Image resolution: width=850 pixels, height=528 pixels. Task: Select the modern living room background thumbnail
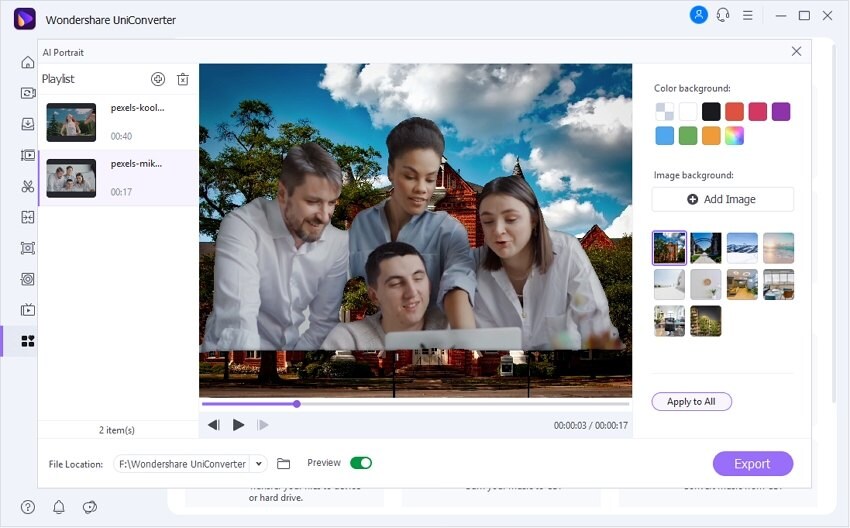[669, 320]
